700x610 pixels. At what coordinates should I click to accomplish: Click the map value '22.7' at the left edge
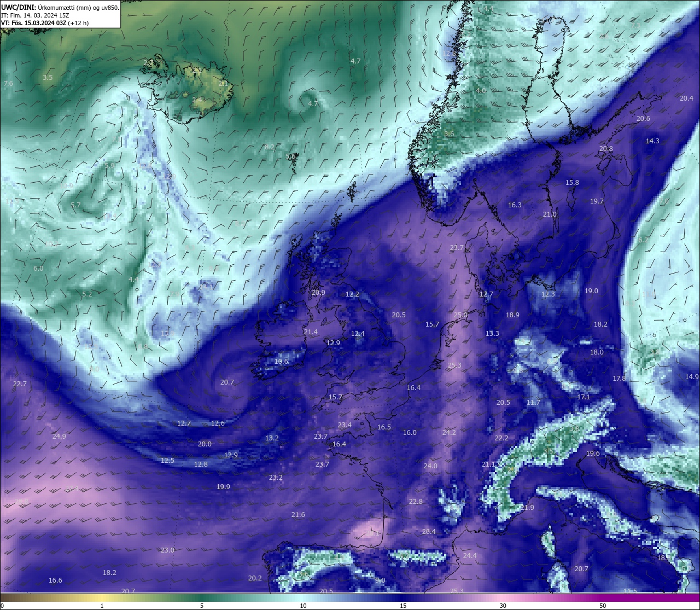click(x=20, y=384)
